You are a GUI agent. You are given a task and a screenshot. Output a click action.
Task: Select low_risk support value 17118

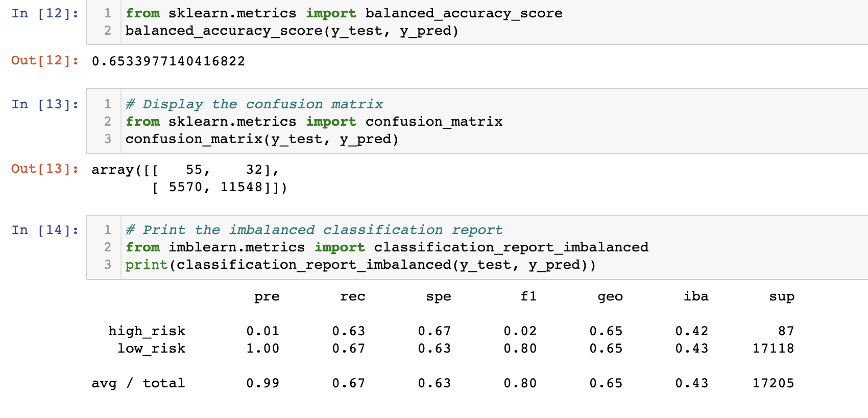pos(773,349)
